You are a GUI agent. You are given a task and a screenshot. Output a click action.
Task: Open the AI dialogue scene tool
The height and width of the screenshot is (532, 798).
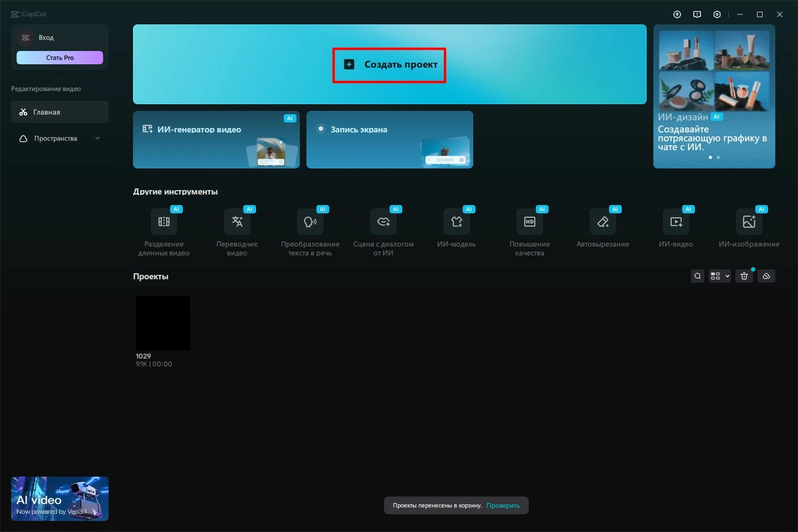tap(383, 222)
